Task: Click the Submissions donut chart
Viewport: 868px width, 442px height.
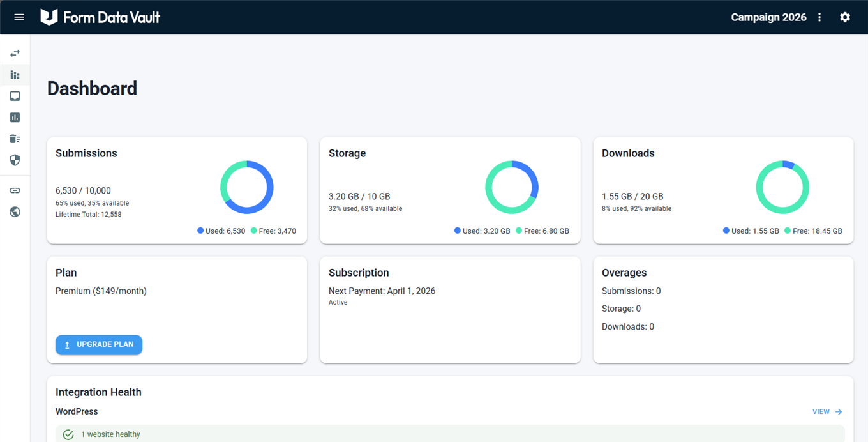Action: point(247,187)
